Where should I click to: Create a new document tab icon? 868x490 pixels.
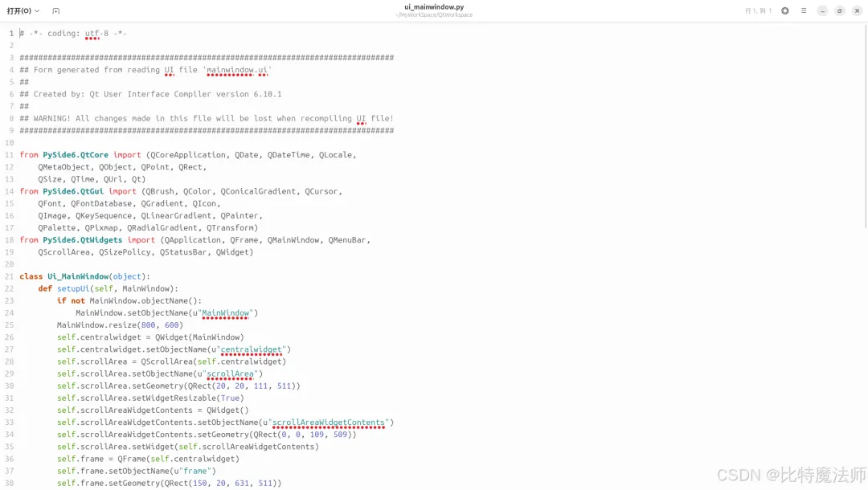[x=56, y=10]
